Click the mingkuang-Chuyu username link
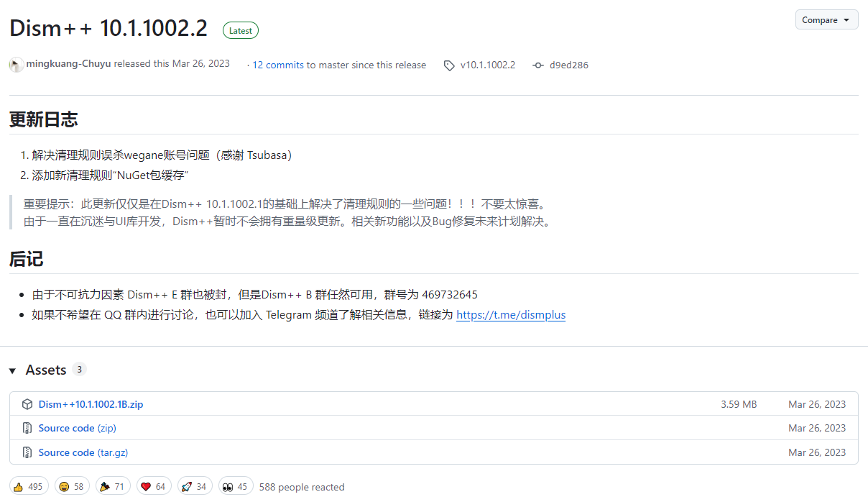The width and height of the screenshot is (868, 502). coord(68,63)
